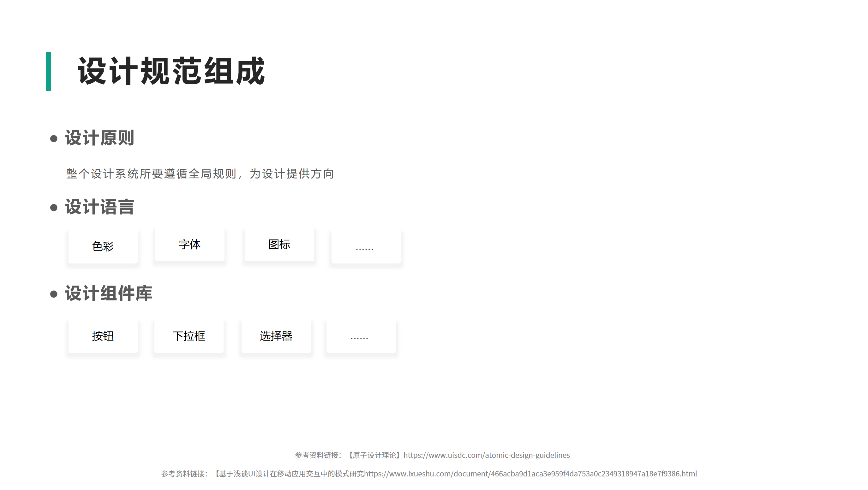Select the 设计组件库 heading
This screenshot has height=490, width=868.
[109, 293]
